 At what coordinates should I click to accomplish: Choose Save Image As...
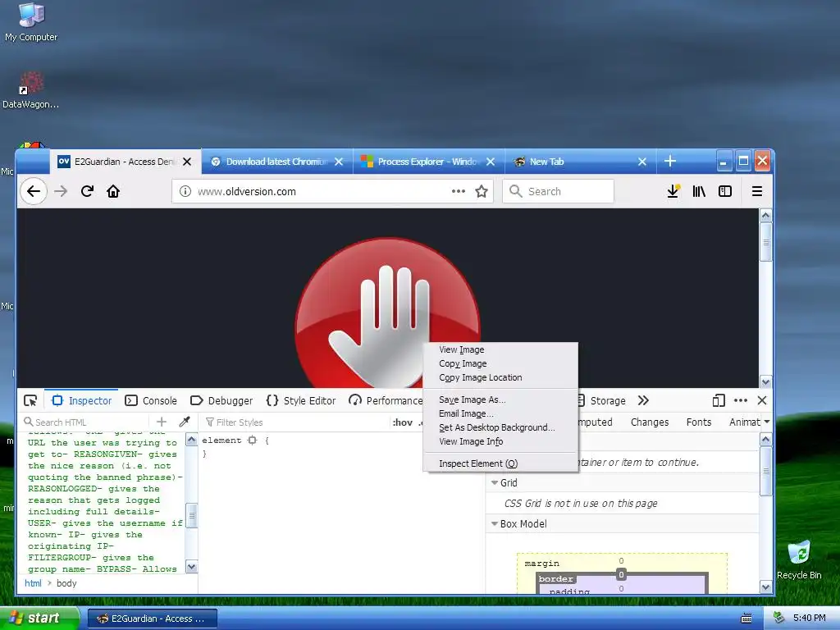(x=500, y=399)
